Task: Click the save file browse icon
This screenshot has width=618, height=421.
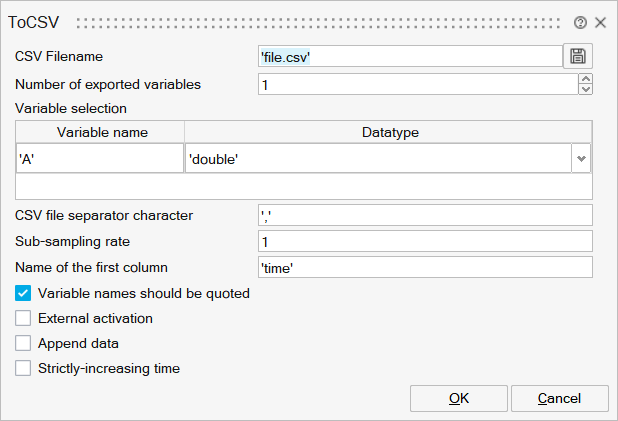Action: [578, 57]
